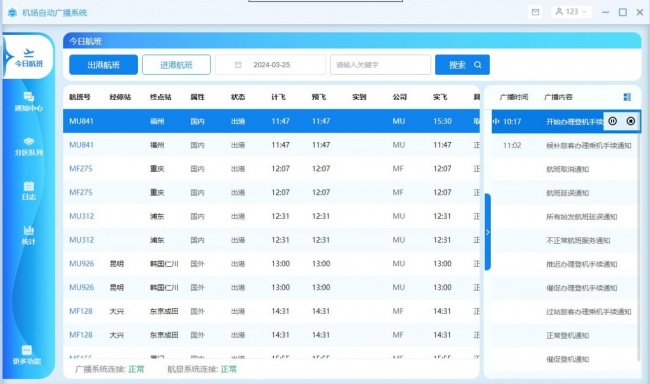Switch to the 出港航班 tab
The image size is (650, 384).
coord(103,65)
